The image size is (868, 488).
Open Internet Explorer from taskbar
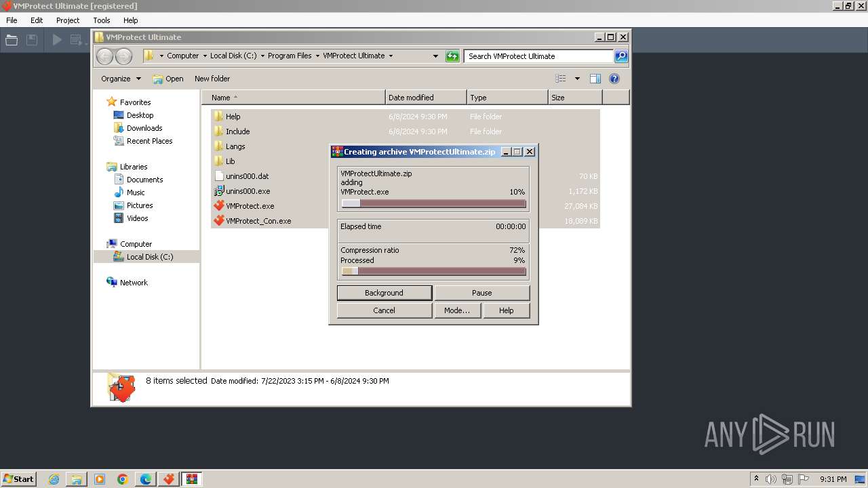click(x=54, y=479)
